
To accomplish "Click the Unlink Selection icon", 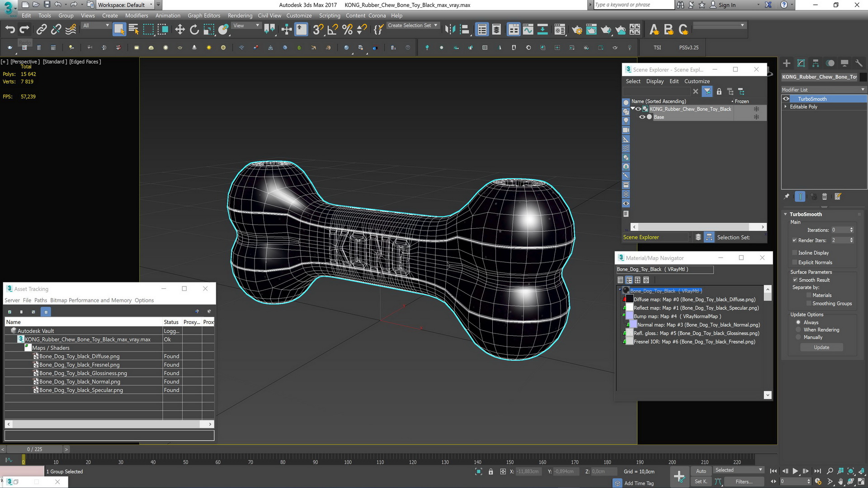I will (x=56, y=30).
